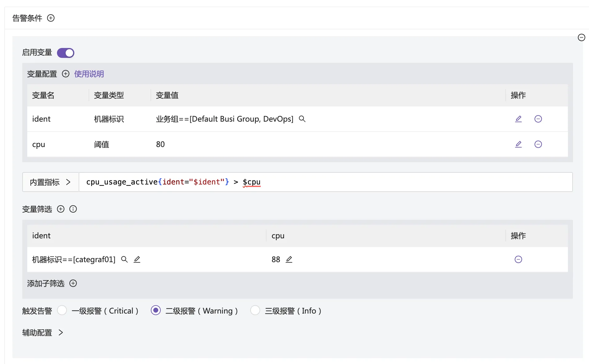
Task: Click into the PromQL query input
Action: [372, 182]
